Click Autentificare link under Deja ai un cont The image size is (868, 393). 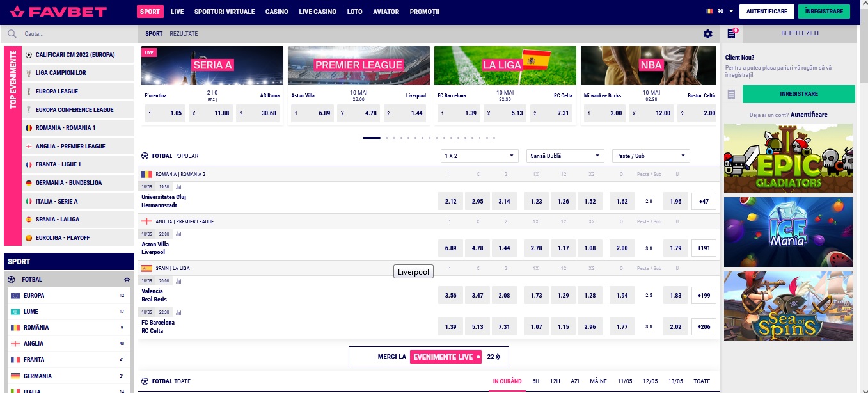[809, 115]
